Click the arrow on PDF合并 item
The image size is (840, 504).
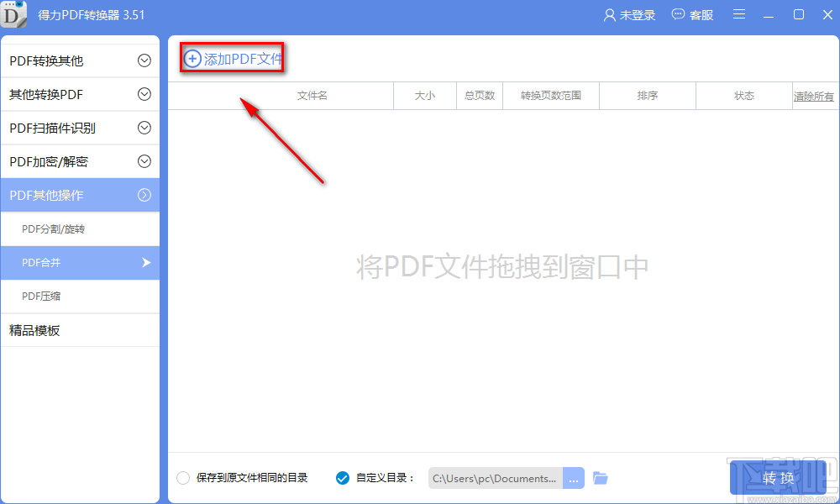(x=145, y=262)
